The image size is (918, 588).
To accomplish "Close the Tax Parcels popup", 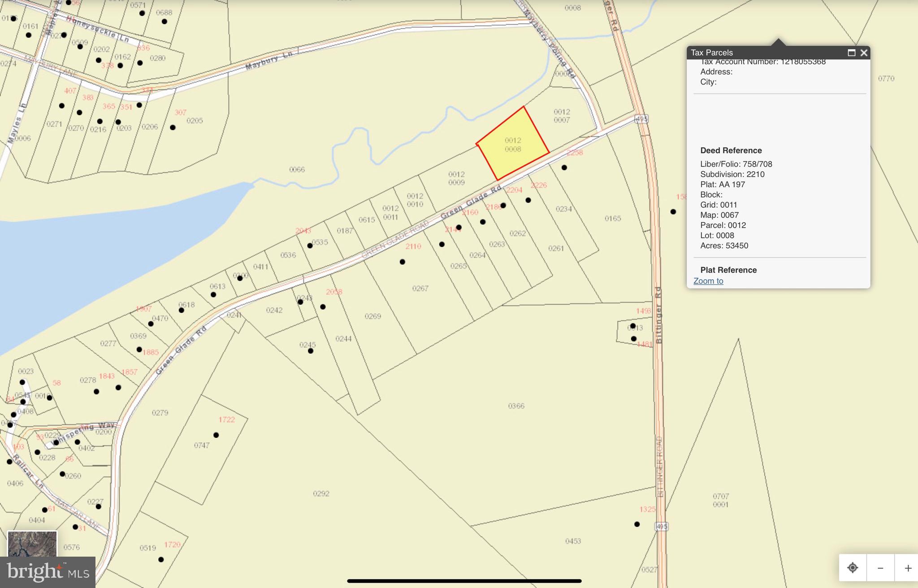I will [863, 52].
